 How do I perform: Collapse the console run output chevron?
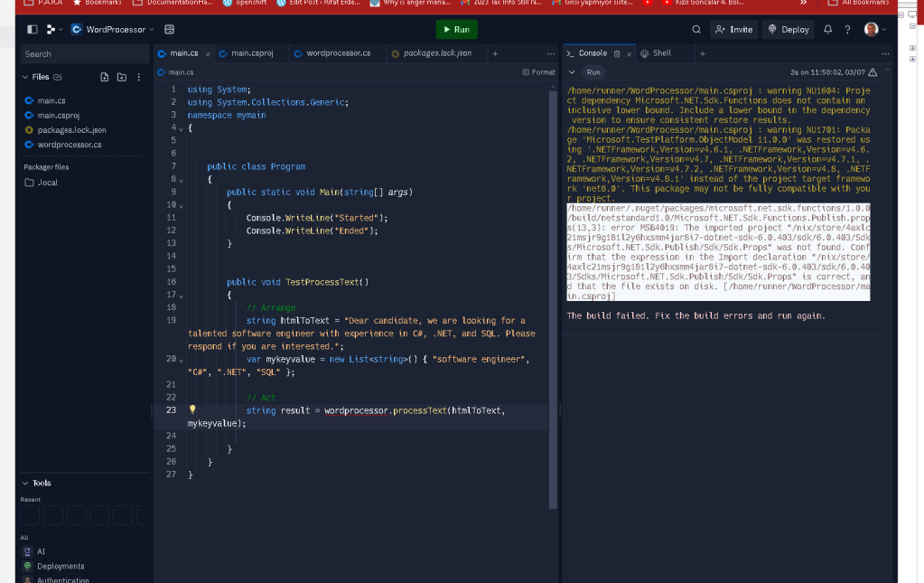[572, 72]
